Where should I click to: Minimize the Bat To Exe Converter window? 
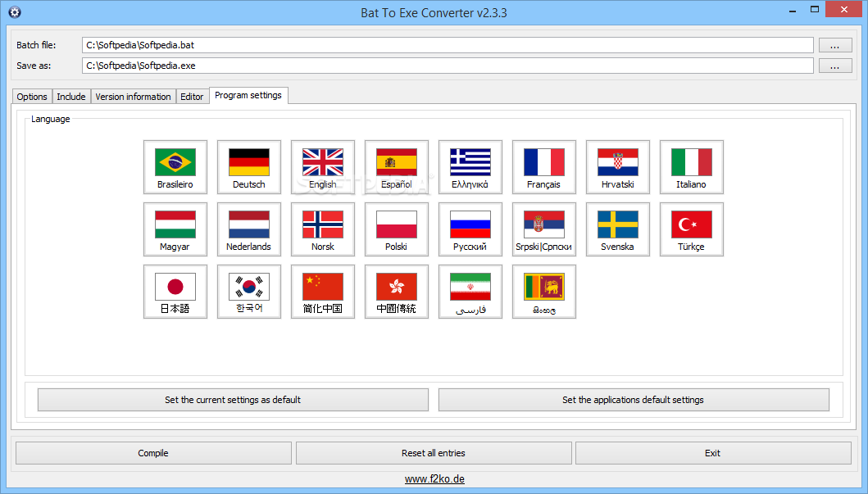(792, 10)
